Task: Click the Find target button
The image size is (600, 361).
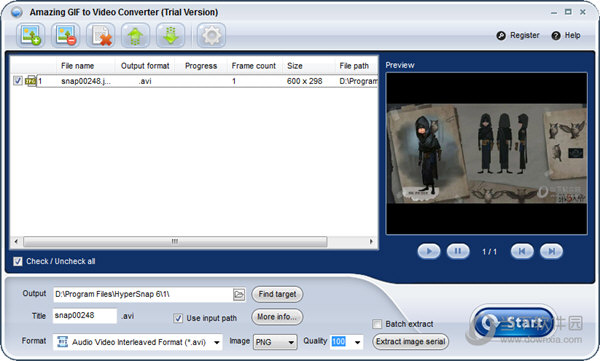Action: [x=277, y=294]
